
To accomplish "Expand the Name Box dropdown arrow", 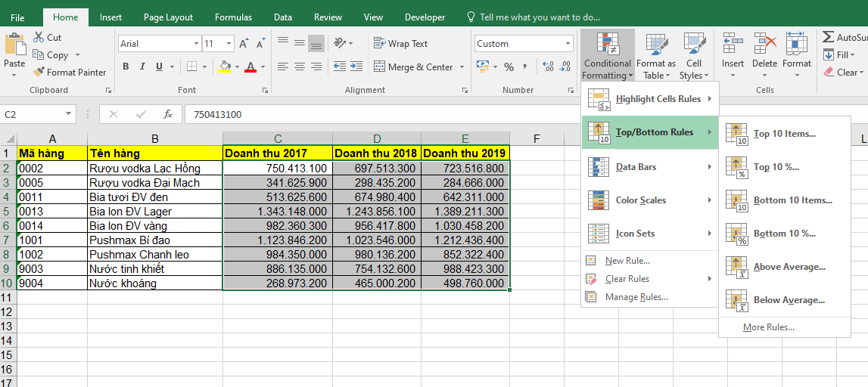I will [x=68, y=115].
